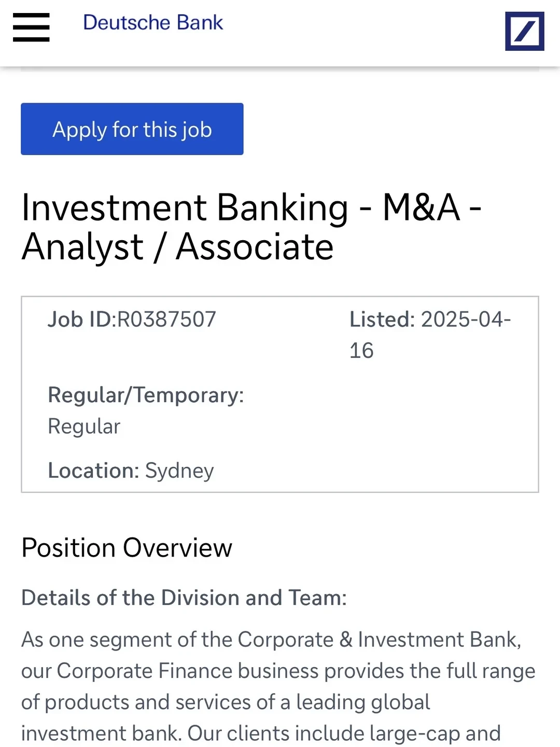Open the hamburger navigation menu

pos(31,27)
